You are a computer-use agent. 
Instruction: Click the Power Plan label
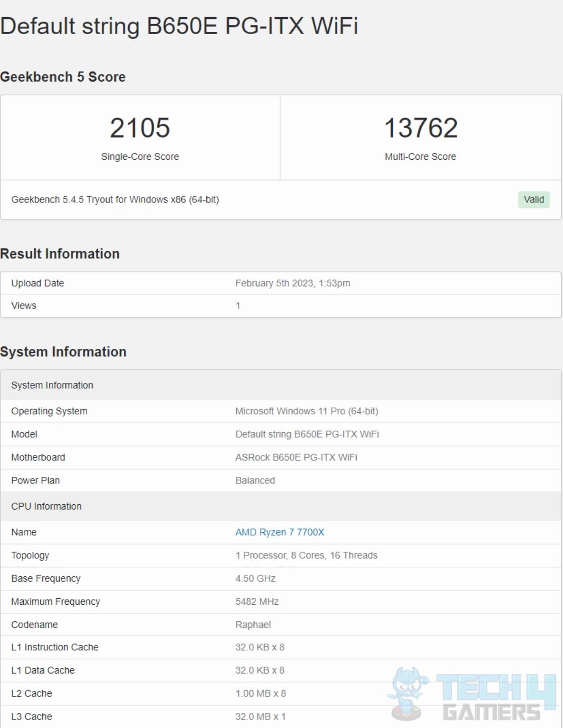tap(36, 481)
